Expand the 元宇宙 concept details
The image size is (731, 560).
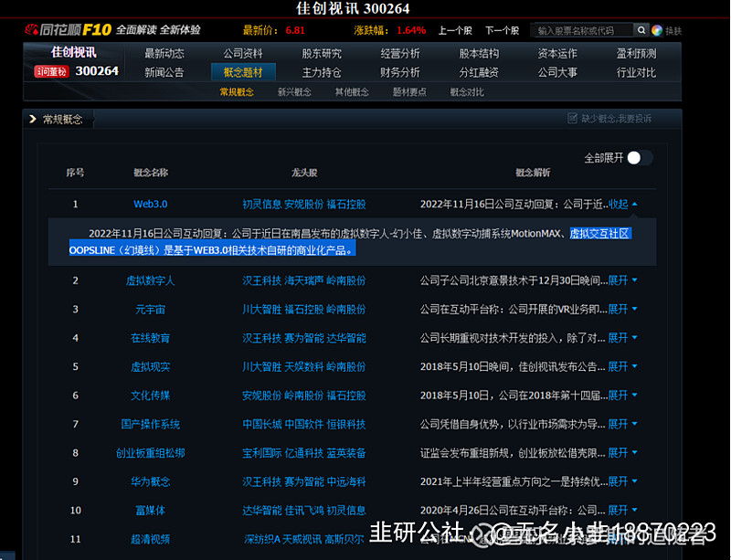[620, 310]
